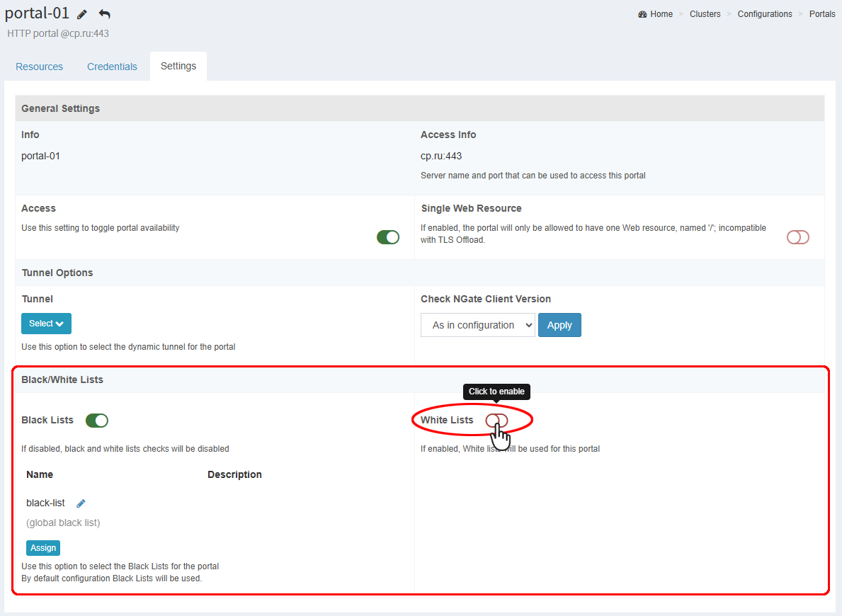Switch to the Resources tab

point(39,67)
